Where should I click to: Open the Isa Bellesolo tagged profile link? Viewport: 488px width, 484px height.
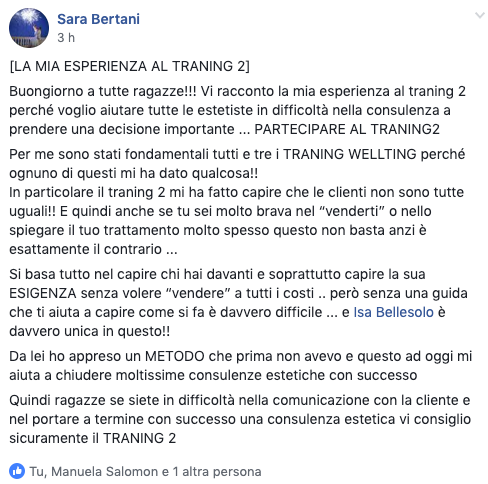(393, 312)
